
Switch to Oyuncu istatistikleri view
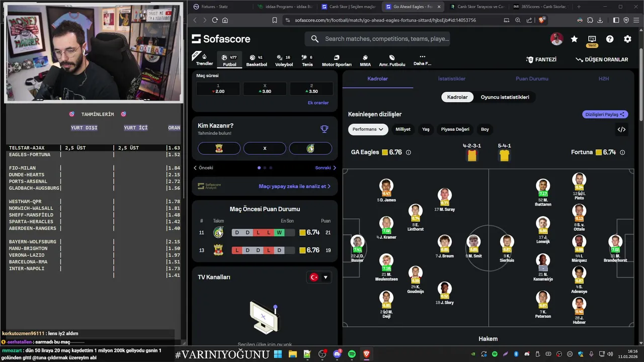tap(505, 97)
